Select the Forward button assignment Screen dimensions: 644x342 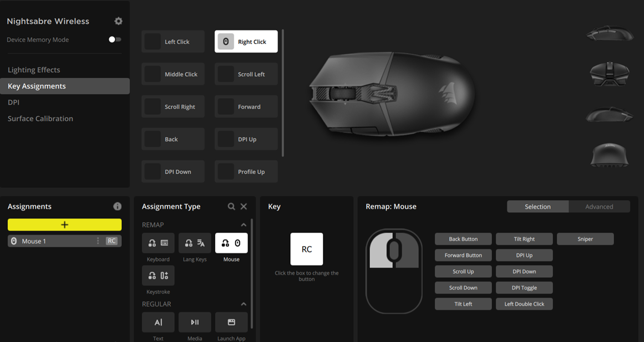246,106
